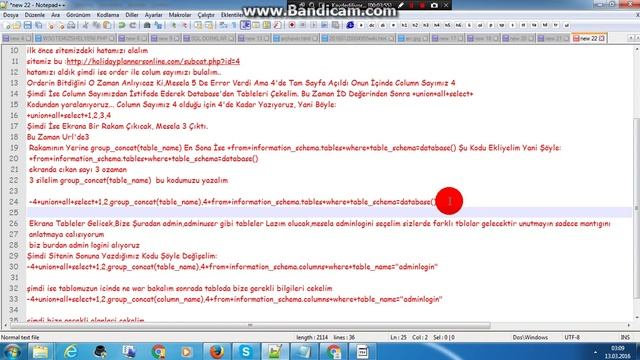This screenshot has height=360, width=640.
Task: Open Firefox from the taskbar
Action: (x=217, y=351)
